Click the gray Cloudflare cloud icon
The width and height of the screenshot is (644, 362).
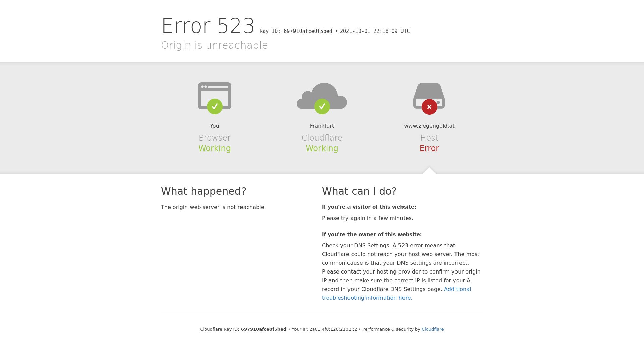pos(322,96)
